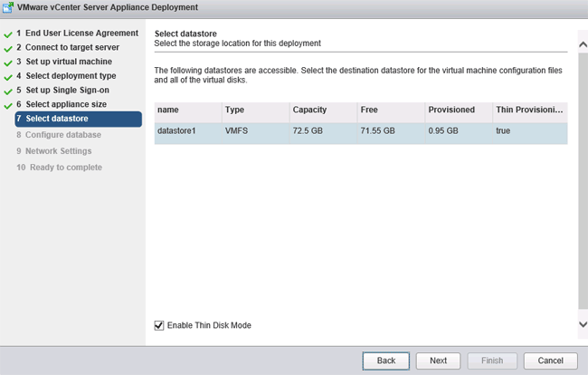
Task: Click disabled step 9 Network Settings
Action: [x=54, y=151]
